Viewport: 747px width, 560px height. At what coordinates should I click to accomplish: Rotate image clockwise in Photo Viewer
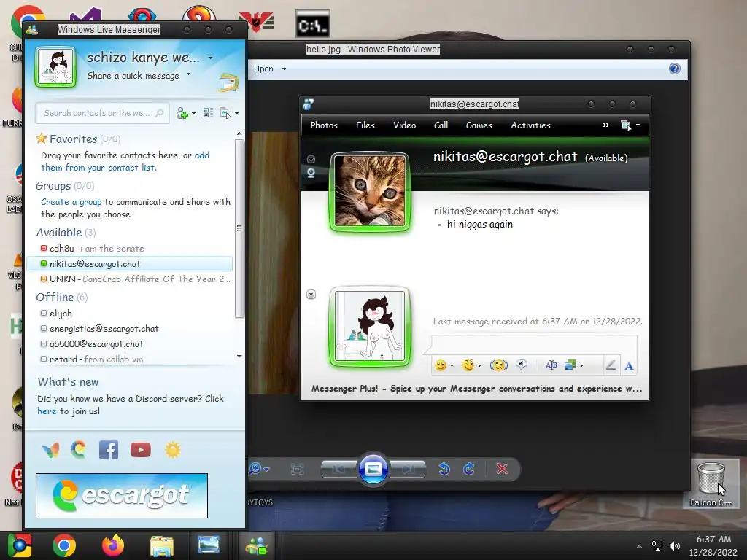(469, 469)
